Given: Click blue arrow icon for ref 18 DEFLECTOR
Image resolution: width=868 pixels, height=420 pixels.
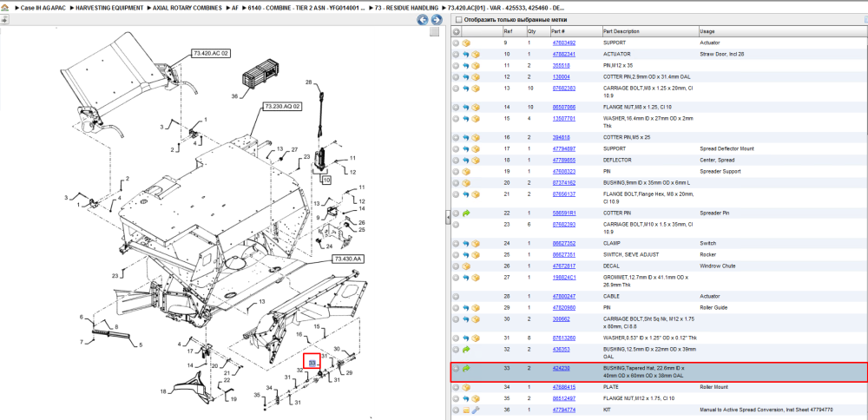Looking at the screenshot, I should pyautogui.click(x=466, y=160).
